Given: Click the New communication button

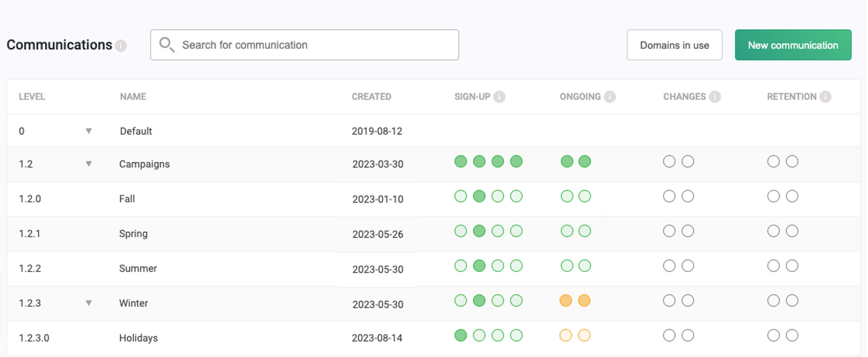Looking at the screenshot, I should pyautogui.click(x=793, y=45).
